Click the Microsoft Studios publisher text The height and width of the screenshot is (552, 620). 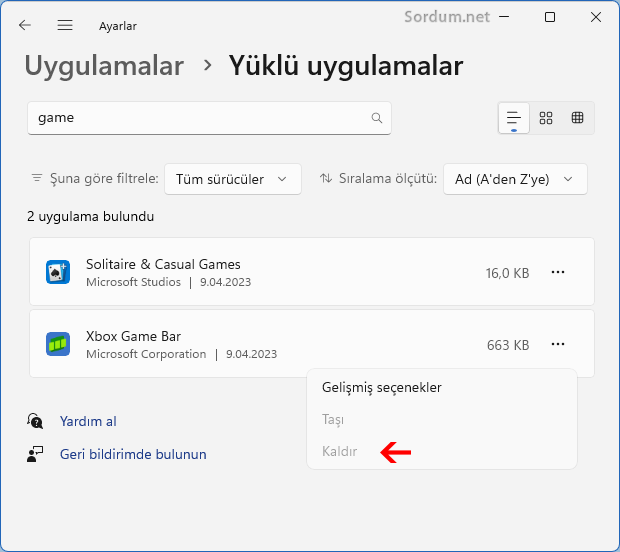point(133,282)
